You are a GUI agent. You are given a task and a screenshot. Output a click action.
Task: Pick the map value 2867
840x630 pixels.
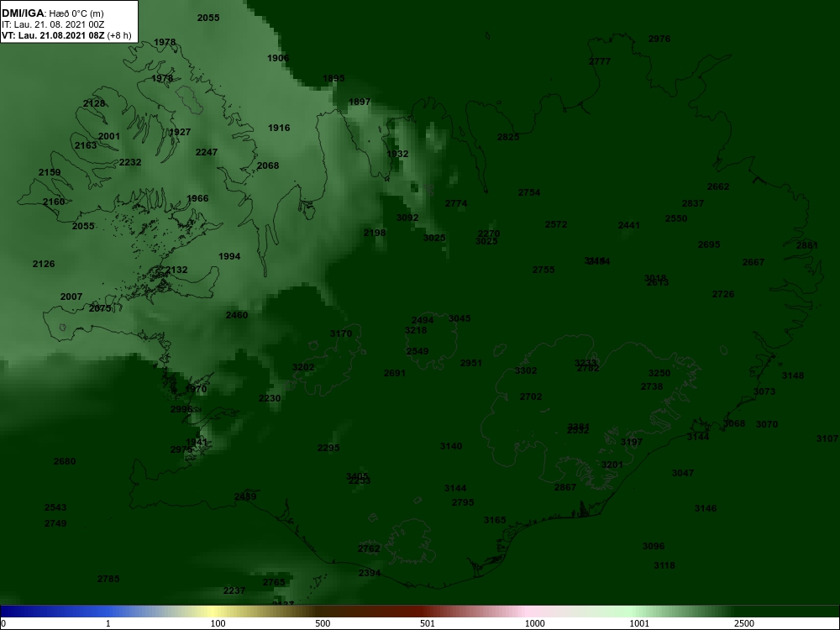565,487
